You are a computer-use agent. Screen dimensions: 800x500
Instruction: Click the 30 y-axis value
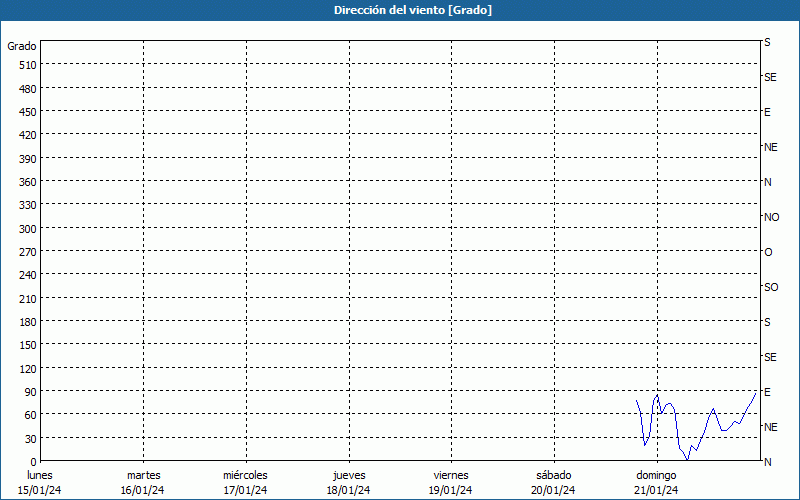pyautogui.click(x=31, y=439)
